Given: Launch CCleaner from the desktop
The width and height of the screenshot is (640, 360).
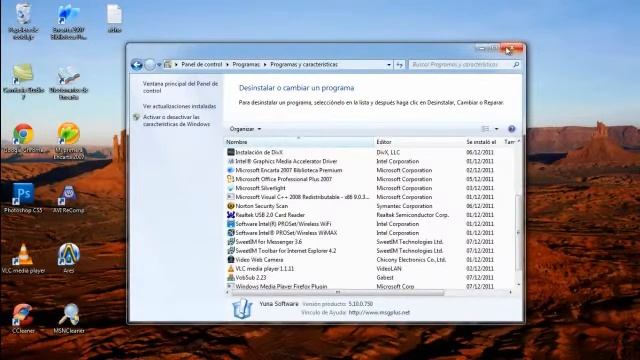Looking at the screenshot, I should (23, 318).
